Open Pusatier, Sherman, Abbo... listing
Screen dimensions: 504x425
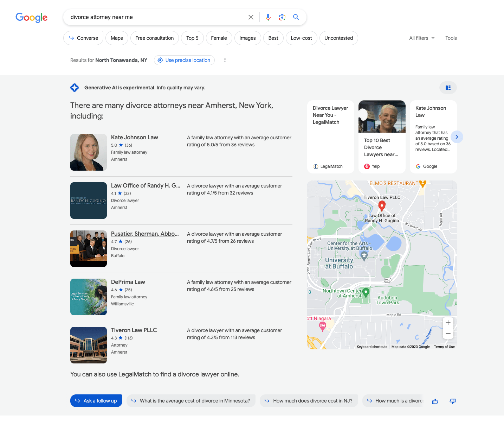point(145,234)
